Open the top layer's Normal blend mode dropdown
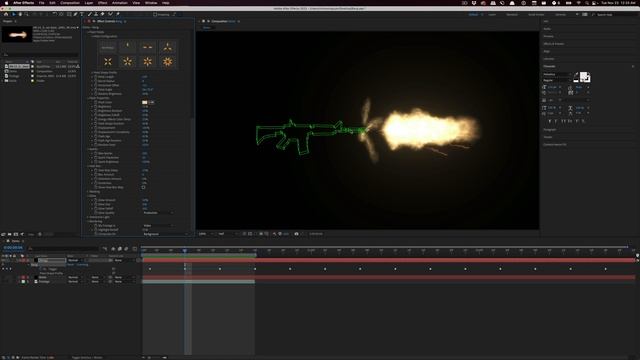This screenshot has width=640, height=360. click(x=76, y=260)
